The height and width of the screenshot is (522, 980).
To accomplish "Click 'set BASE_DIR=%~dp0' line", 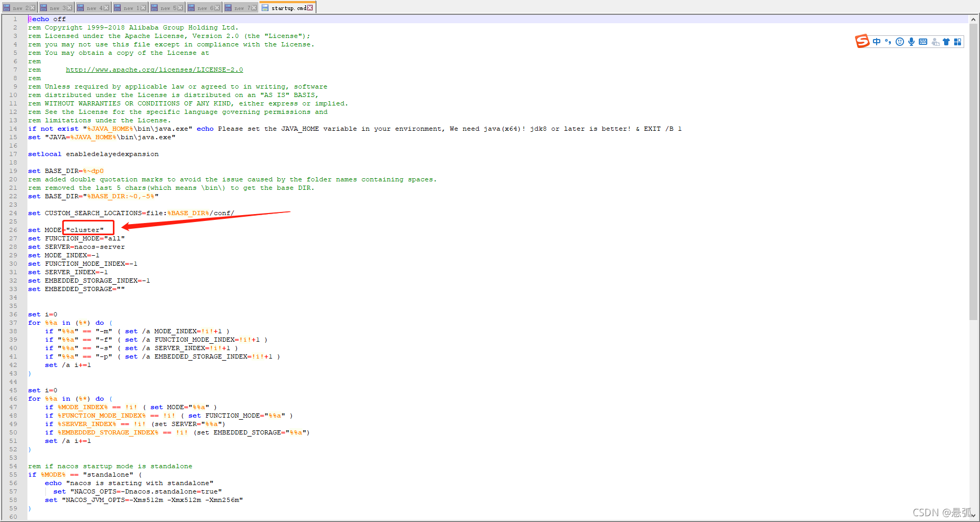I will (x=66, y=171).
